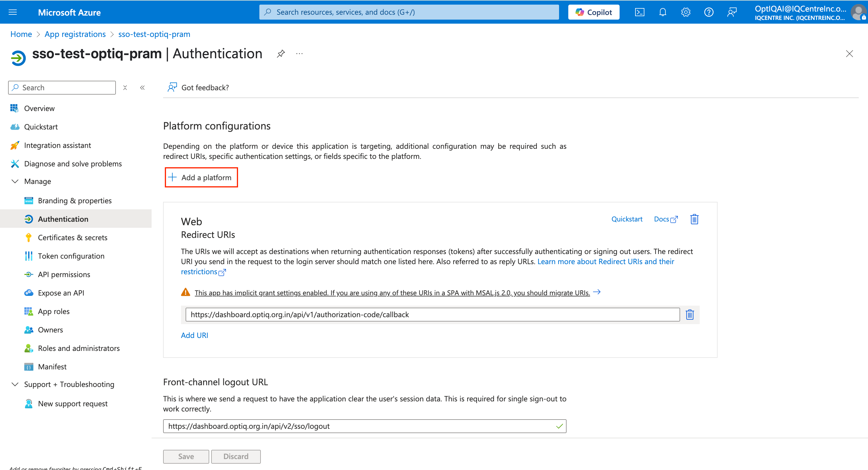Open portal settings gear
This screenshot has height=470, width=868.
point(686,12)
